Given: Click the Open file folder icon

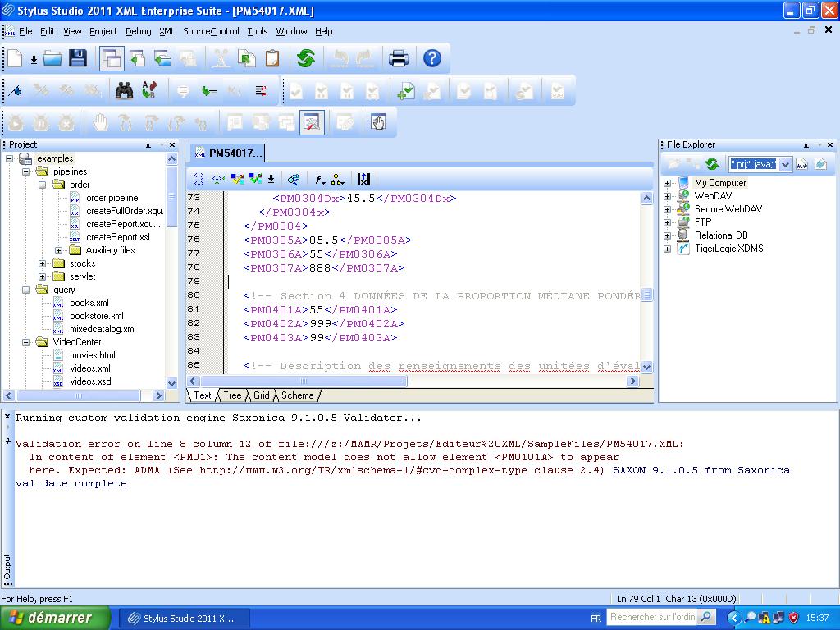Looking at the screenshot, I should coord(52,58).
